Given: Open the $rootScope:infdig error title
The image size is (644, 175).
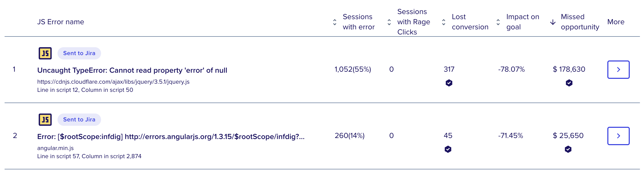Looking at the screenshot, I should click(x=171, y=136).
